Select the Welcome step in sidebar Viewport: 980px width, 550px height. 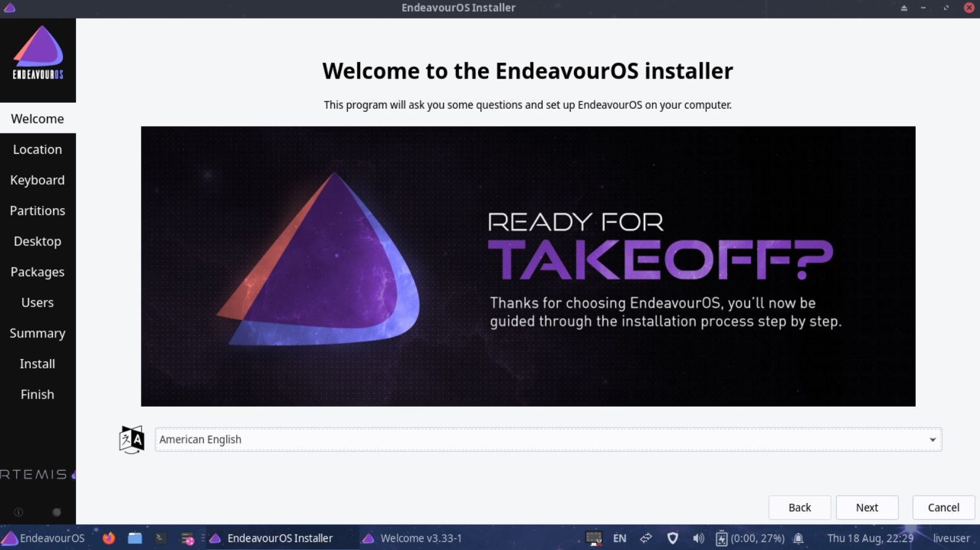click(x=38, y=119)
